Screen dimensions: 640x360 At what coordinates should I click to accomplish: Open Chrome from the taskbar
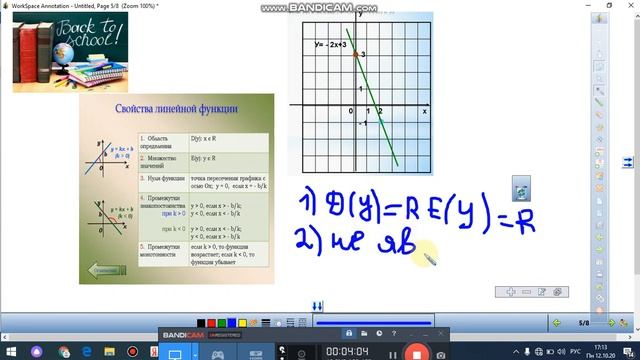coord(64,352)
